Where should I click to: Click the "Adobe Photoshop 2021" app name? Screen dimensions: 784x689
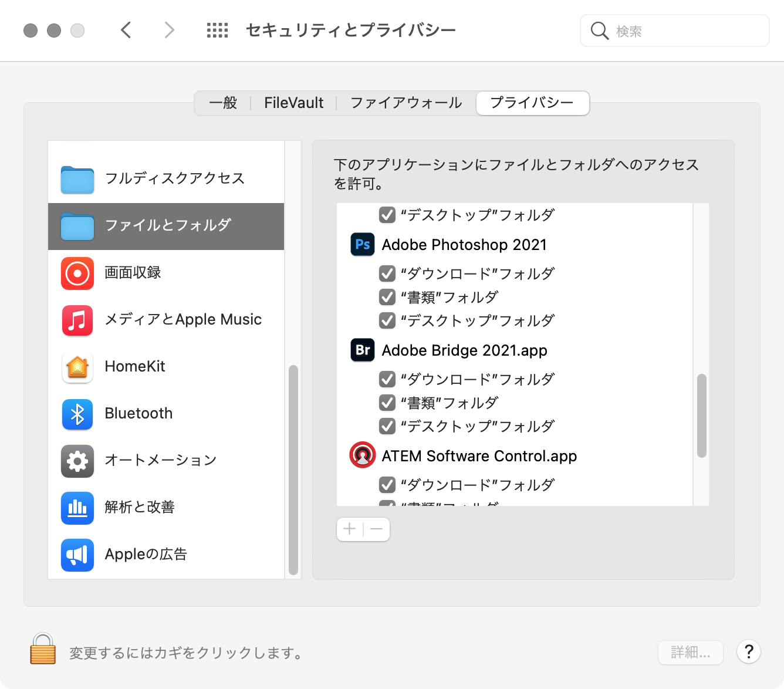point(464,245)
